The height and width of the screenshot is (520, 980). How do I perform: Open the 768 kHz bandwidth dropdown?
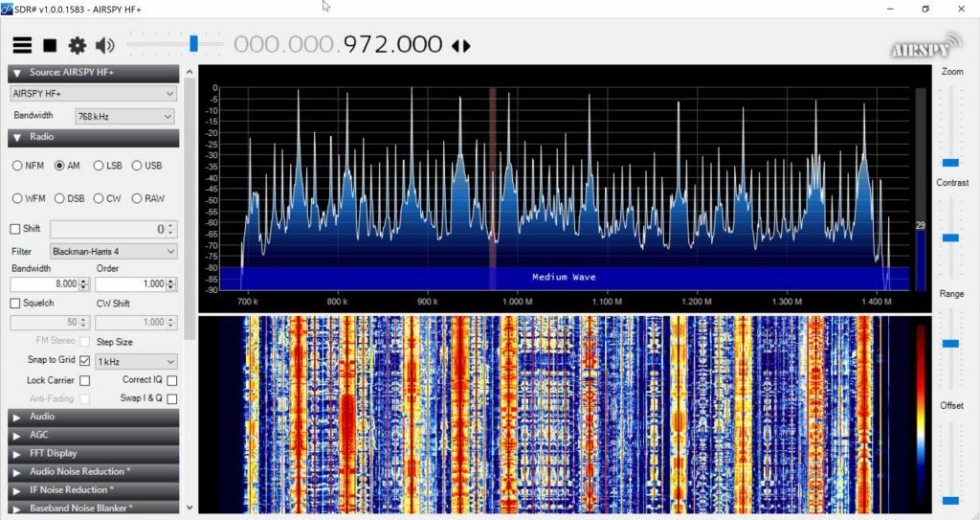[124, 116]
